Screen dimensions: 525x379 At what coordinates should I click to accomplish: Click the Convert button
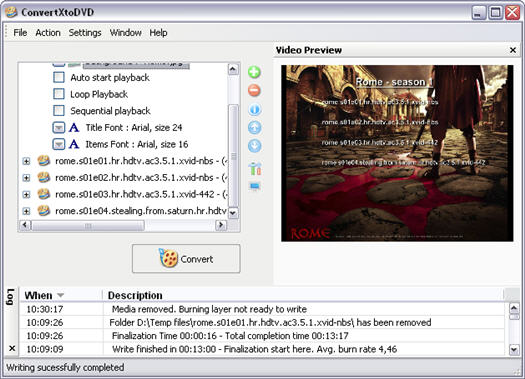pyautogui.click(x=186, y=259)
